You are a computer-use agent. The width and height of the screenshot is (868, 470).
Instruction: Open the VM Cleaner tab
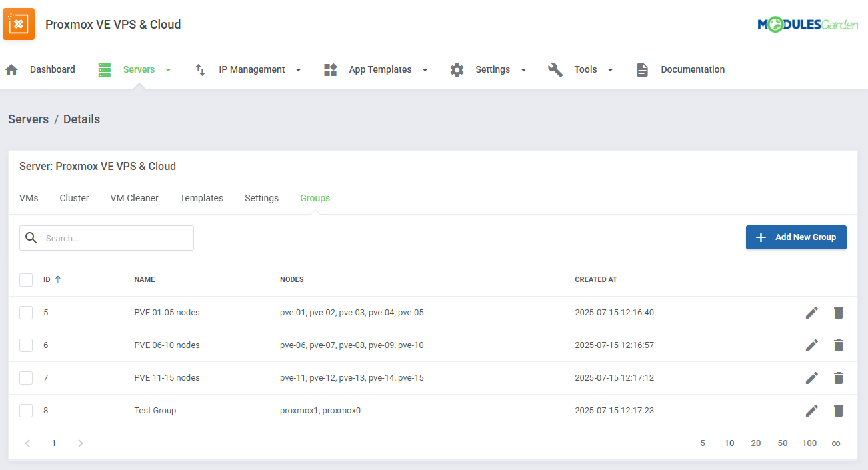[134, 198]
